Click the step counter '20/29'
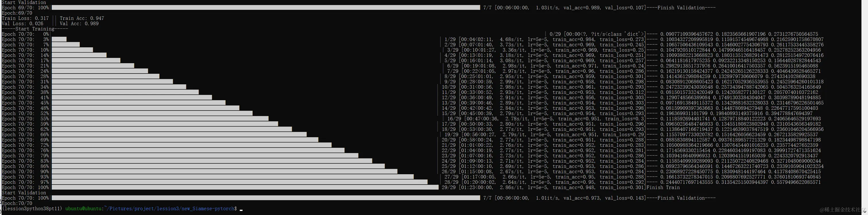 point(448,140)
